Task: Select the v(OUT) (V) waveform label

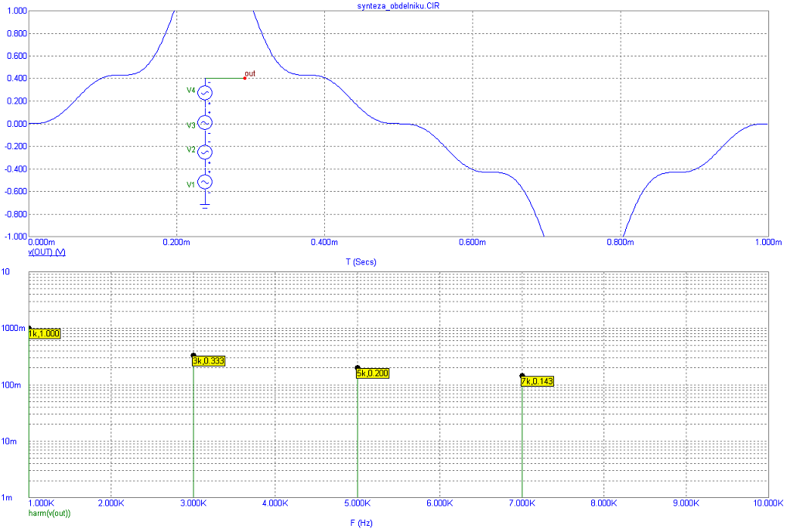Action: pos(47,252)
